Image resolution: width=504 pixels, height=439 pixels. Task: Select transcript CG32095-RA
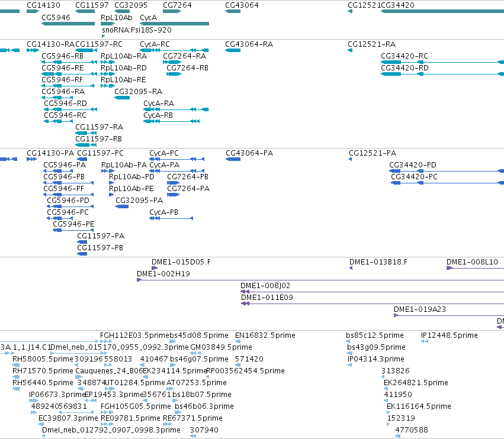[x=138, y=92]
